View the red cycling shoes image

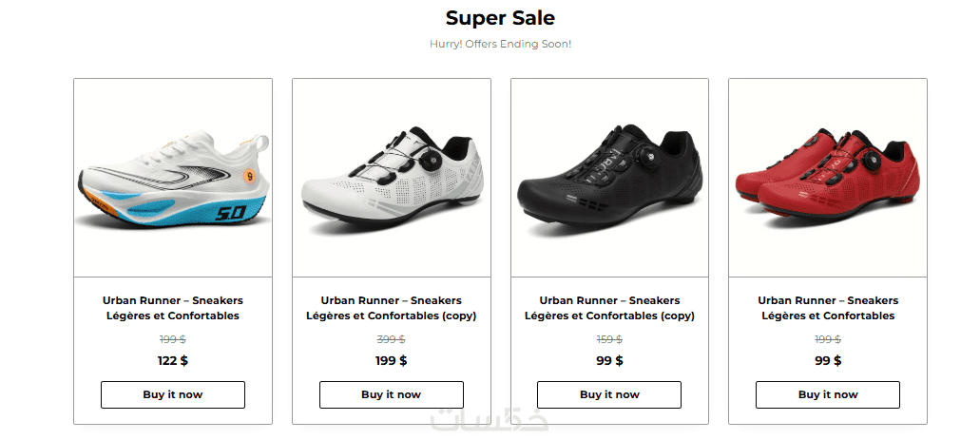pos(827,179)
